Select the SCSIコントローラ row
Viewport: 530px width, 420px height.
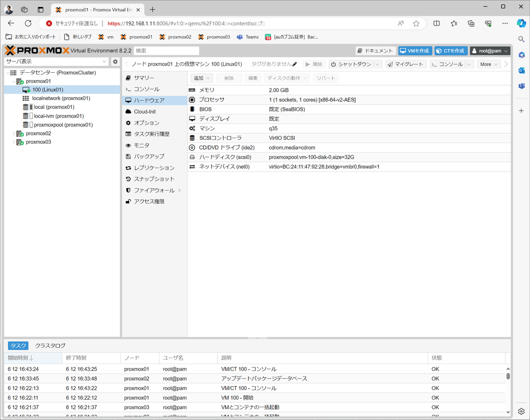tap(349, 138)
